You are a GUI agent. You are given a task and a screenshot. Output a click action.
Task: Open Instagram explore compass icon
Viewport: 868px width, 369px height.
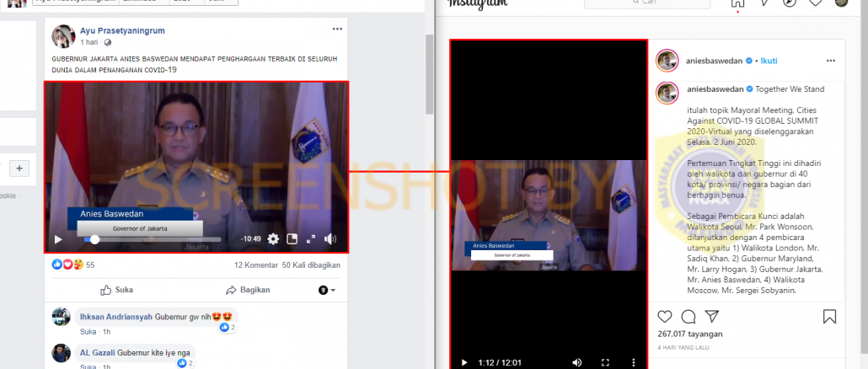(790, 3)
